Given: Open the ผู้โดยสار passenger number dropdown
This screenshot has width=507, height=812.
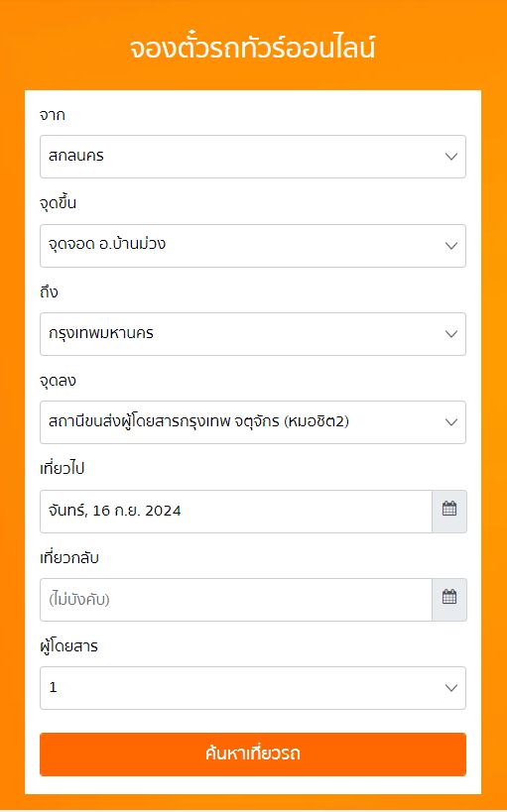Looking at the screenshot, I should [253, 688].
